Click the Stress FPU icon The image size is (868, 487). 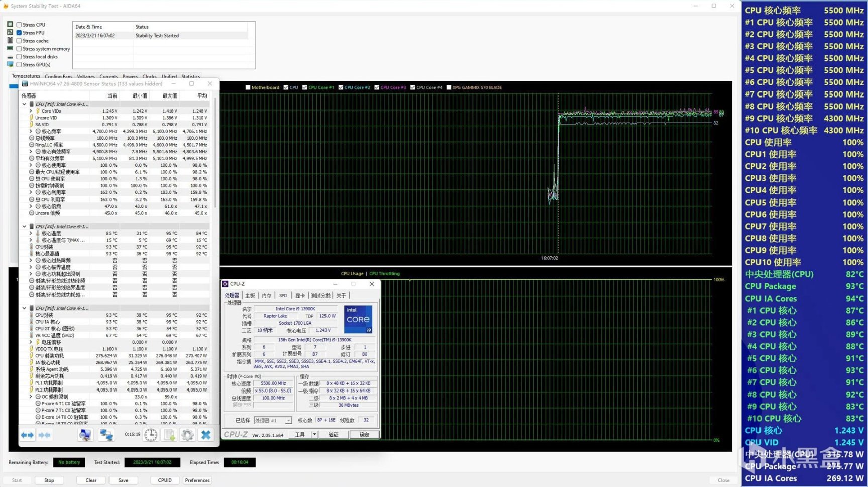(10, 32)
